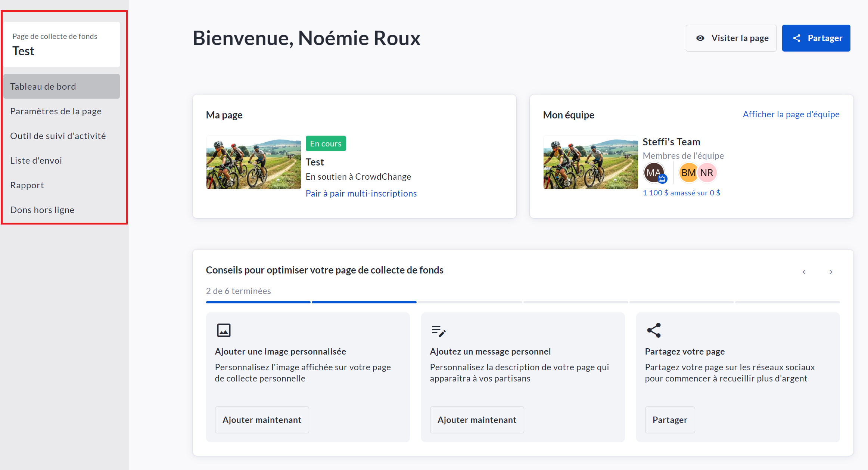Viewport: 868px width, 470px height.
Task: Follow Afficher la page d'équipe link
Action: [x=791, y=114]
